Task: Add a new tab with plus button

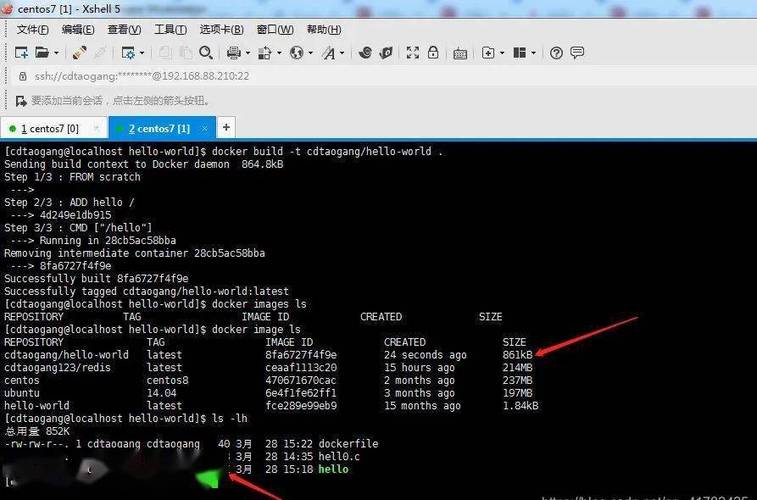Action: [x=226, y=127]
